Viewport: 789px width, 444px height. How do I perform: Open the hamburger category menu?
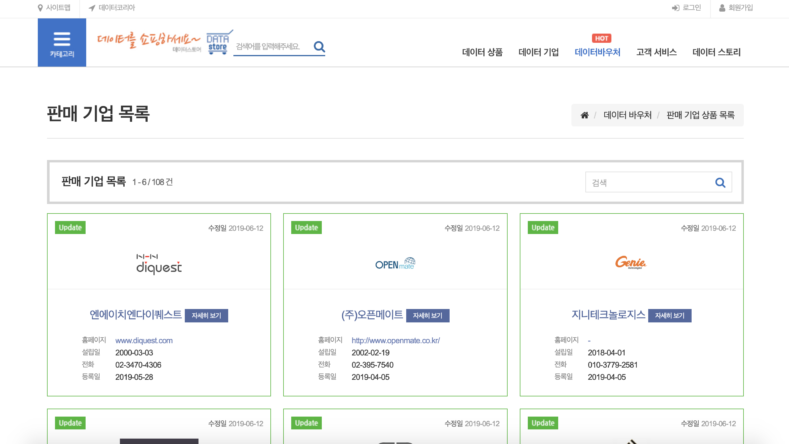(62, 42)
